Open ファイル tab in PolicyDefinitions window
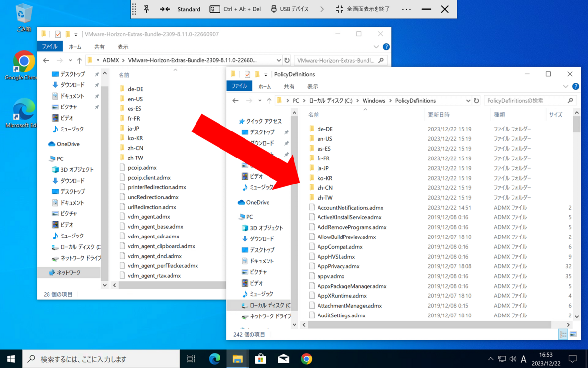588x368 pixels. tap(239, 86)
